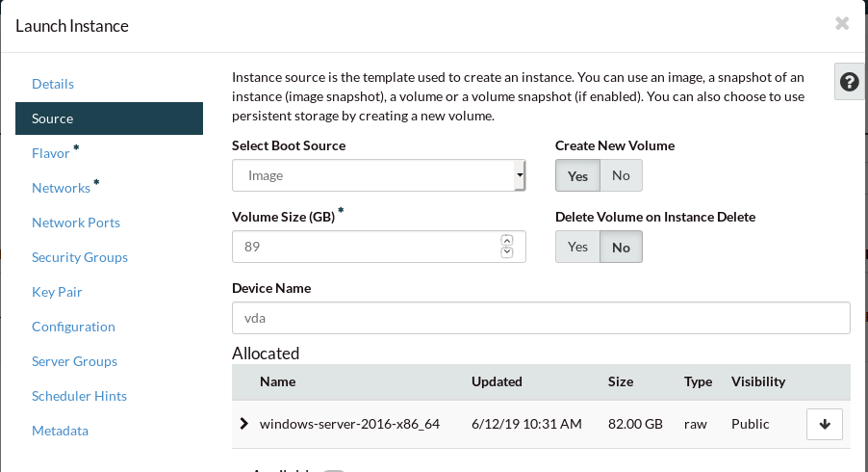868x472 pixels.
Task: Enable Delete Volume on Instance Delete
Action: pyautogui.click(x=577, y=248)
